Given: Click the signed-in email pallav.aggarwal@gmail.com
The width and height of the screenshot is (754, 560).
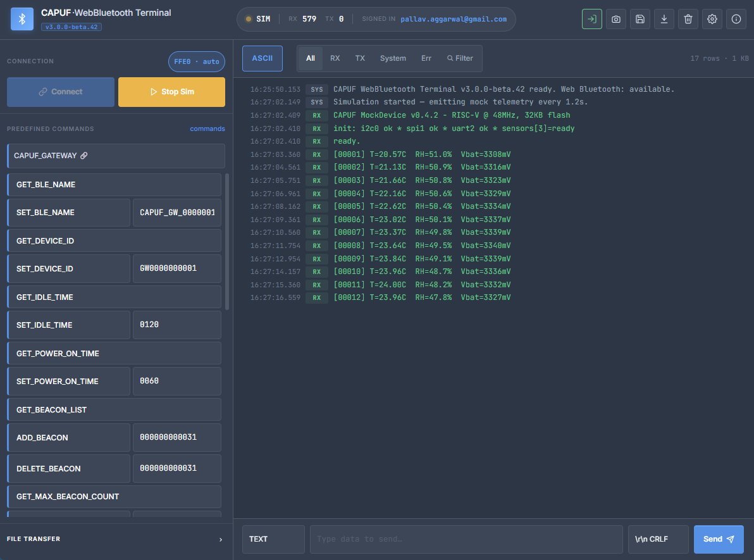Looking at the screenshot, I should (454, 19).
